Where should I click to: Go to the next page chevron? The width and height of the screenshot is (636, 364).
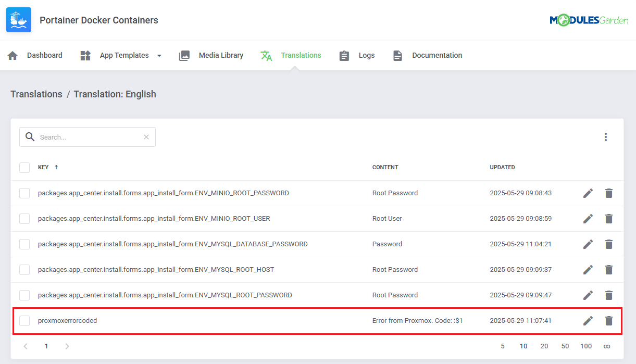[x=67, y=346]
